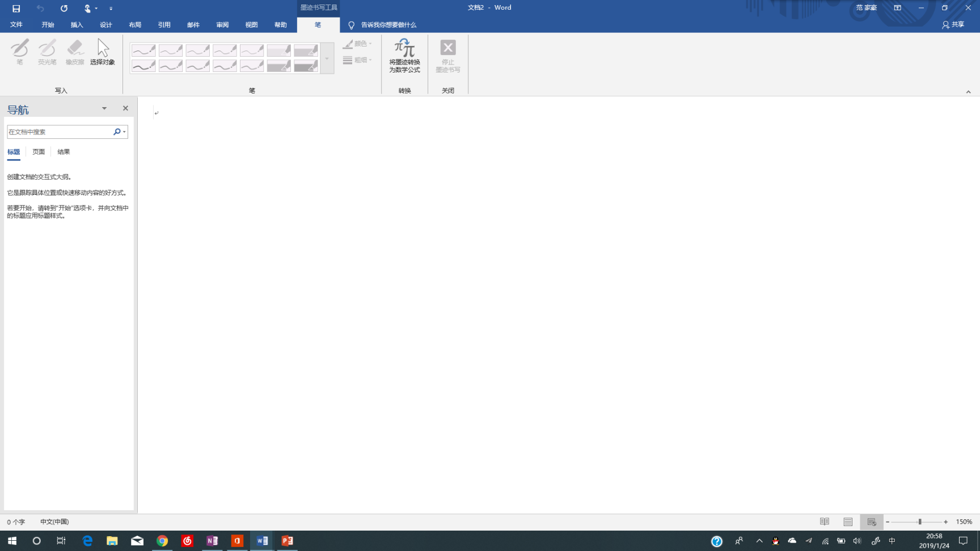
Task: Toggle touch/mouse mode icon in the title bar
Action: (x=87, y=8)
